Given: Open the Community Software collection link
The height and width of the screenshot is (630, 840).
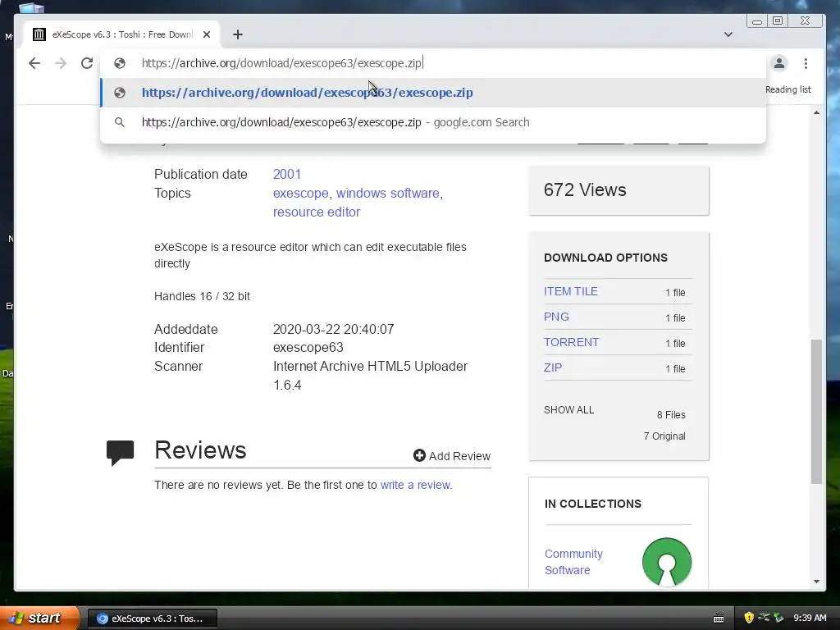Looking at the screenshot, I should [573, 561].
